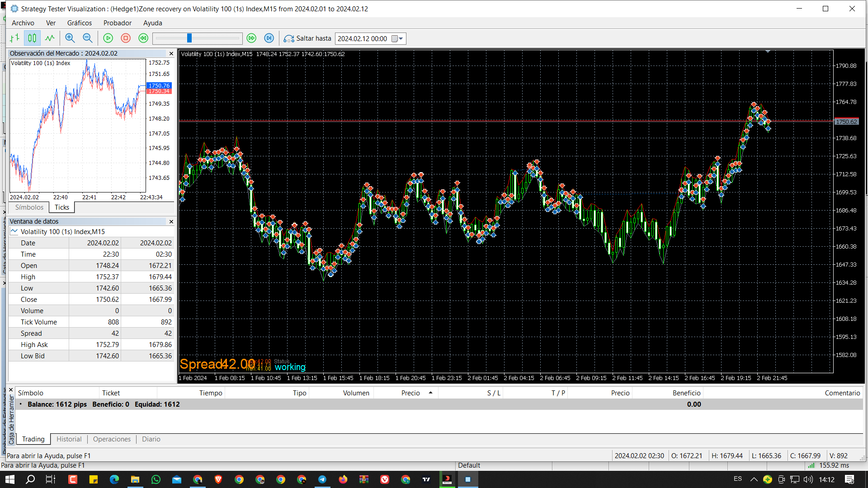
Task: Open the Ayuda menu
Action: coord(153,23)
